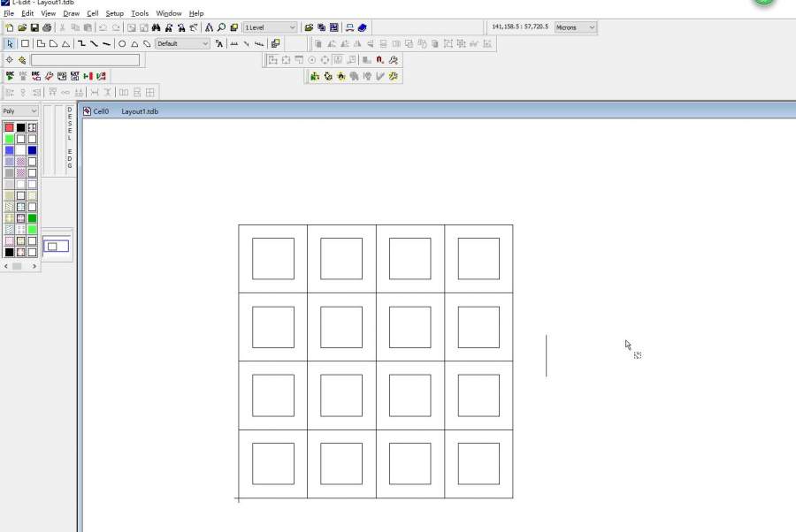Click the crosshair locator icon
796x532 pixels.
point(9,60)
